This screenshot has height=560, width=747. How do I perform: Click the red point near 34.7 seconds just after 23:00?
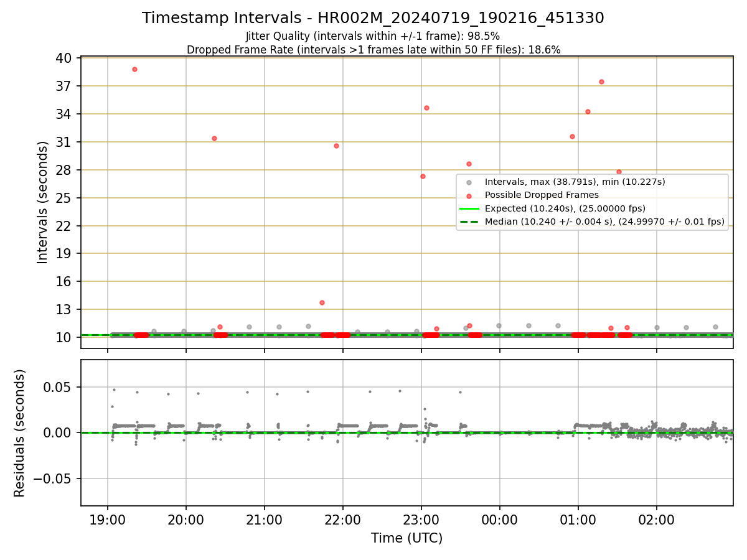[x=426, y=108]
